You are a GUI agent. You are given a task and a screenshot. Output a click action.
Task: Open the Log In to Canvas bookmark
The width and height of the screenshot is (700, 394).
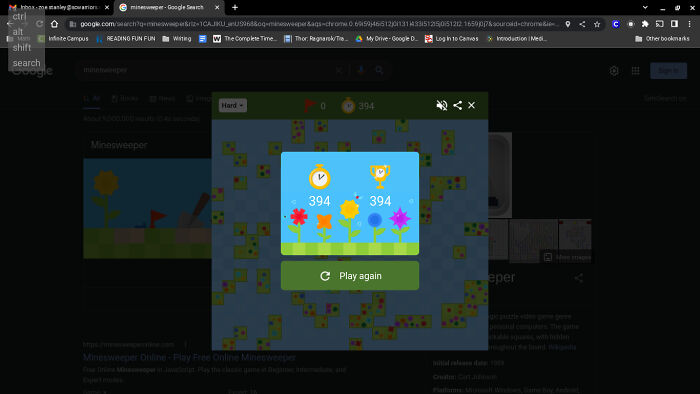tap(451, 39)
